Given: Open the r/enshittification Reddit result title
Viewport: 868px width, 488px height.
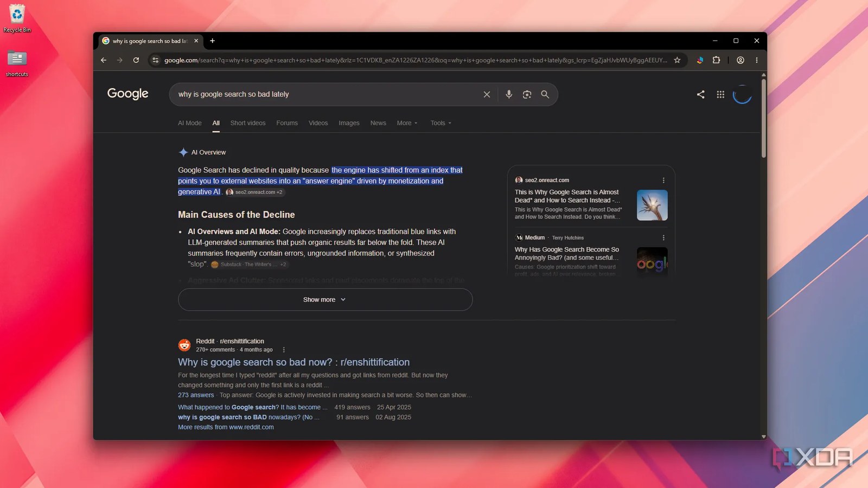Looking at the screenshot, I should [293, 362].
